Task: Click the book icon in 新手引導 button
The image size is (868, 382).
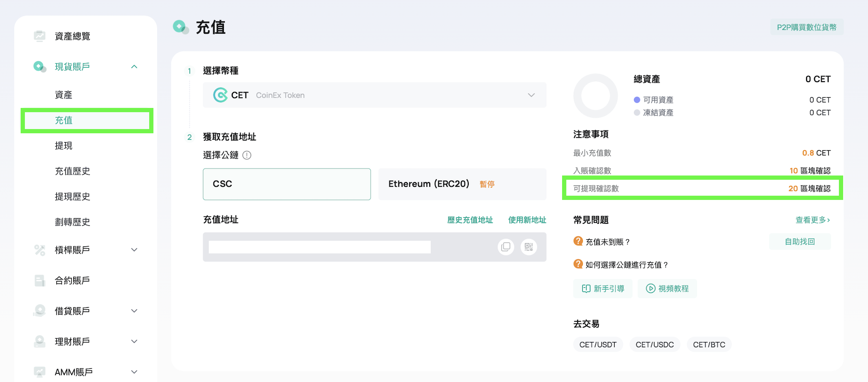Action: pos(586,289)
